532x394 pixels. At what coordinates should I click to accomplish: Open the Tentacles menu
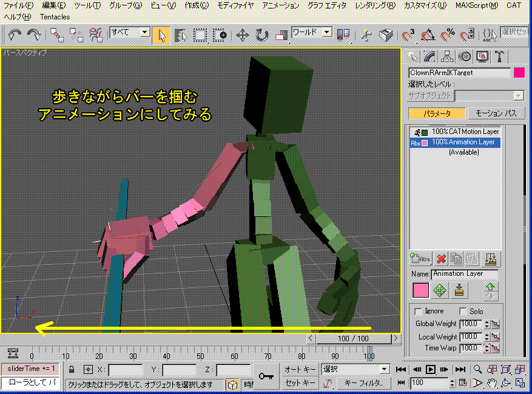click(55, 17)
